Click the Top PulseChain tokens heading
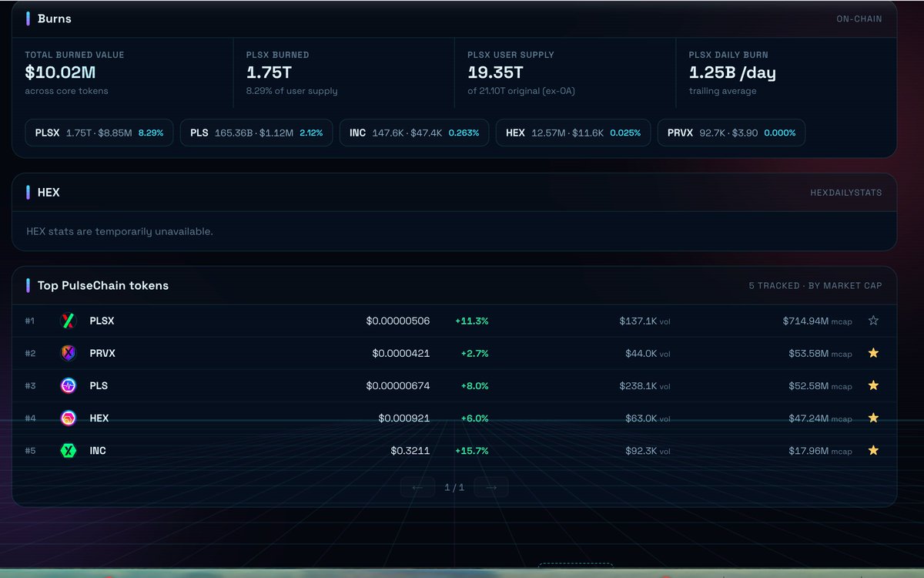Image resolution: width=924 pixels, height=578 pixels. coord(103,285)
